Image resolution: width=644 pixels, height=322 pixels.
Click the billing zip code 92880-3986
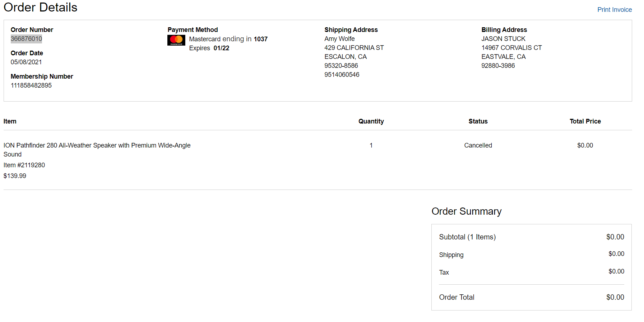pos(498,66)
